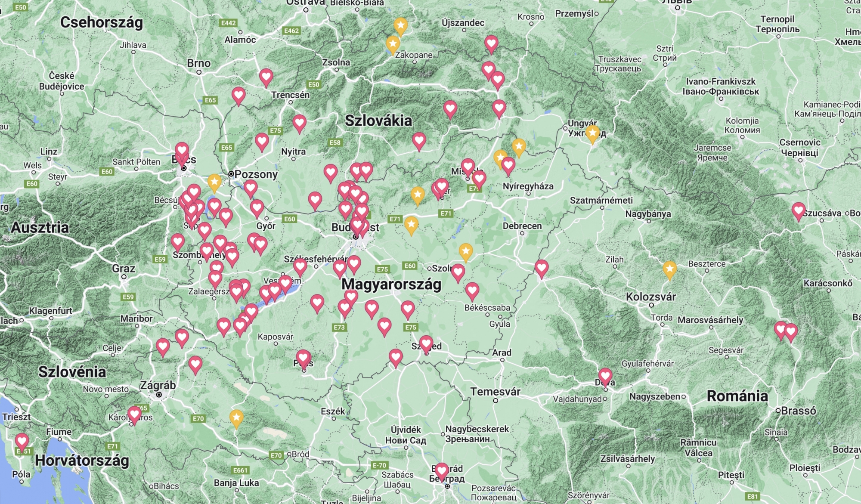Click the yellow star pin directly above Zakopane
The width and height of the screenshot is (861, 504).
coord(393,43)
